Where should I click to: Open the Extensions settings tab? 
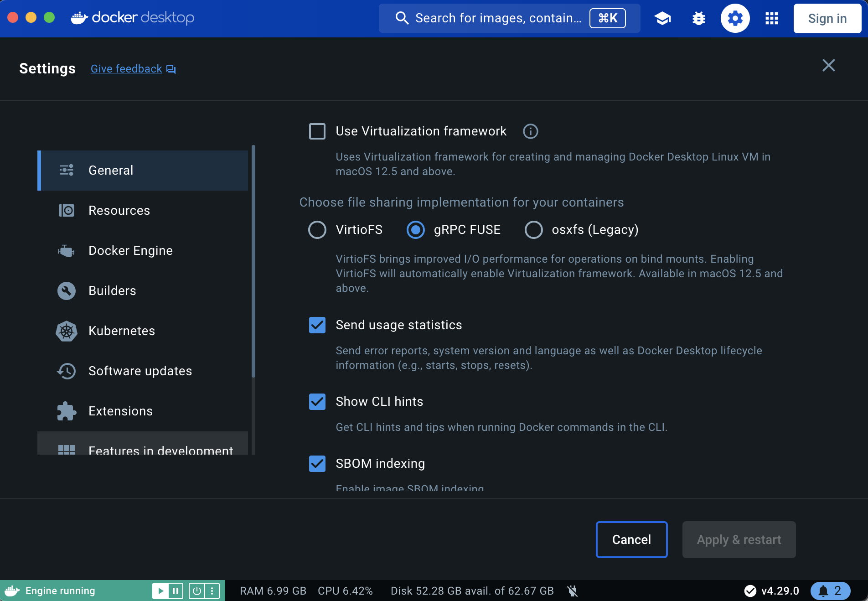(143, 411)
